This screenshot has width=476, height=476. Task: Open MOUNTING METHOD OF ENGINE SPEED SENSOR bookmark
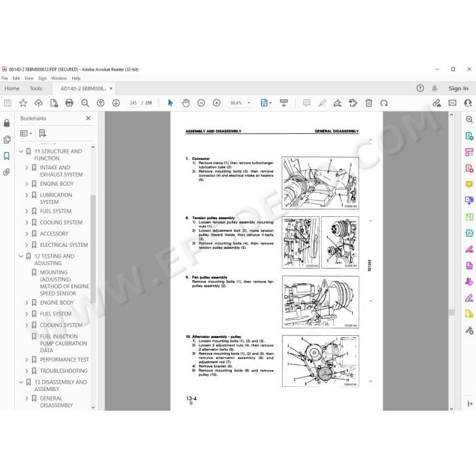[65, 283]
